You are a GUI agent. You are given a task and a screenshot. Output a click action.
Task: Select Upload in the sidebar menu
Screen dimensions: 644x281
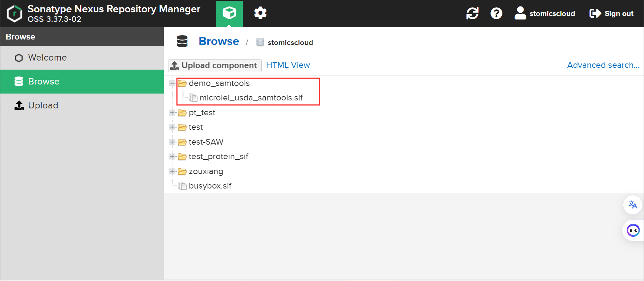(x=43, y=106)
